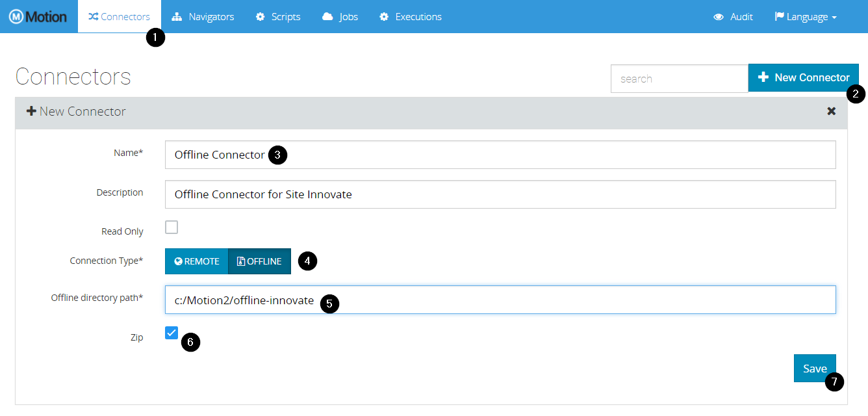Click the plus icon on New Connector button
This screenshot has height=416, width=868.
point(763,77)
